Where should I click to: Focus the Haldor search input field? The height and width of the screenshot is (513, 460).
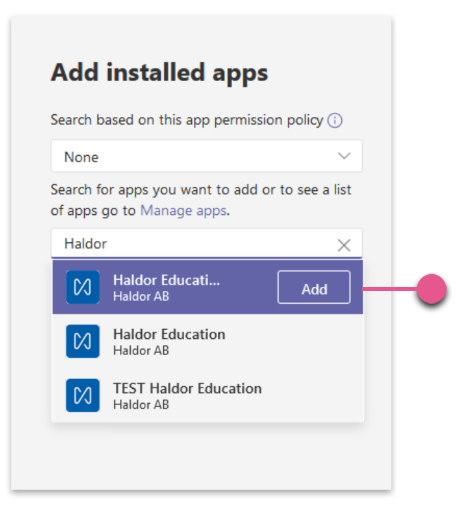click(207, 243)
